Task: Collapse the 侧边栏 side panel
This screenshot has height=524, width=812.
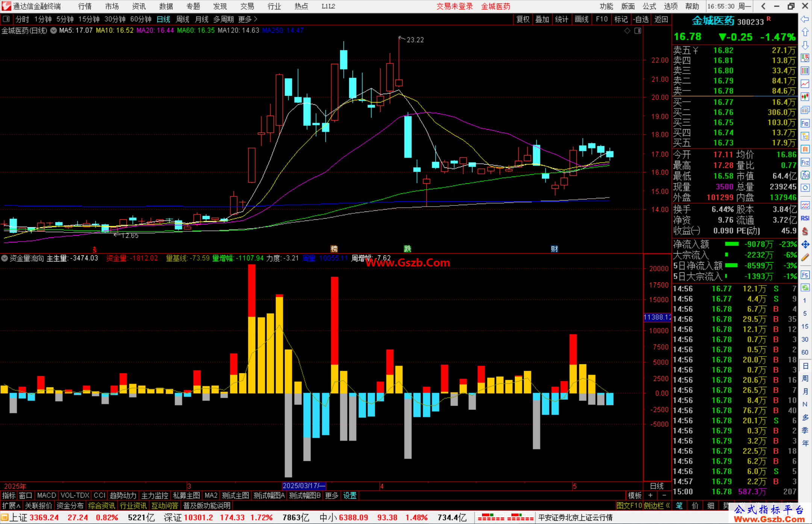Action: click(x=657, y=506)
